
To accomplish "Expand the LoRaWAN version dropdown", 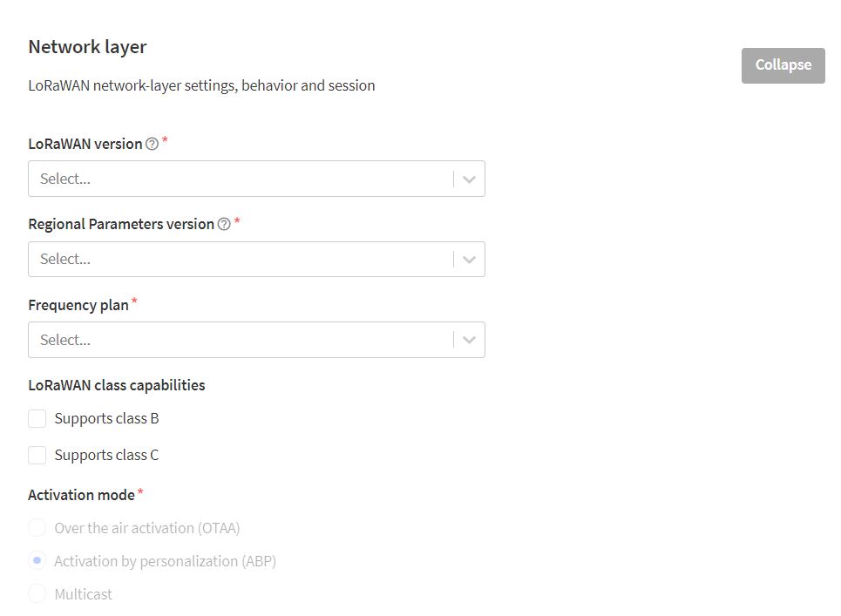I will pyautogui.click(x=469, y=179).
